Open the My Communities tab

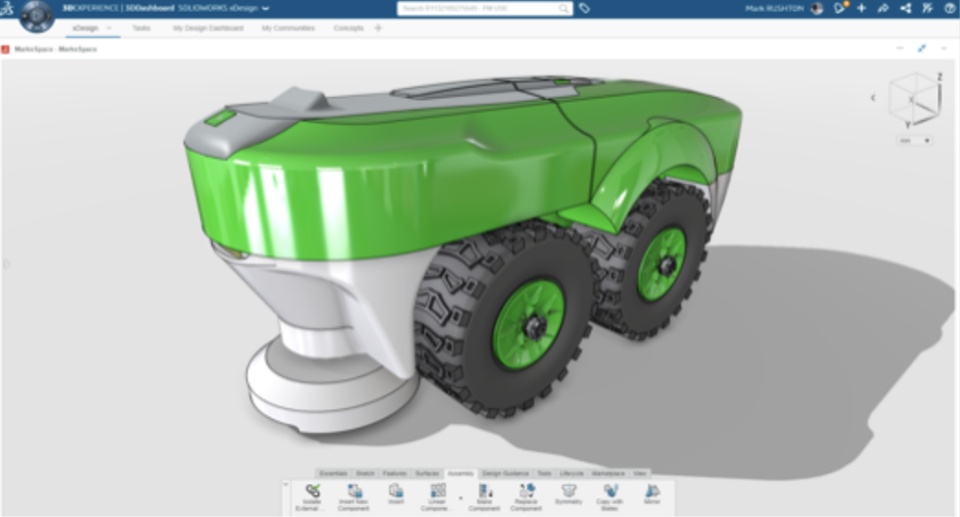point(288,28)
